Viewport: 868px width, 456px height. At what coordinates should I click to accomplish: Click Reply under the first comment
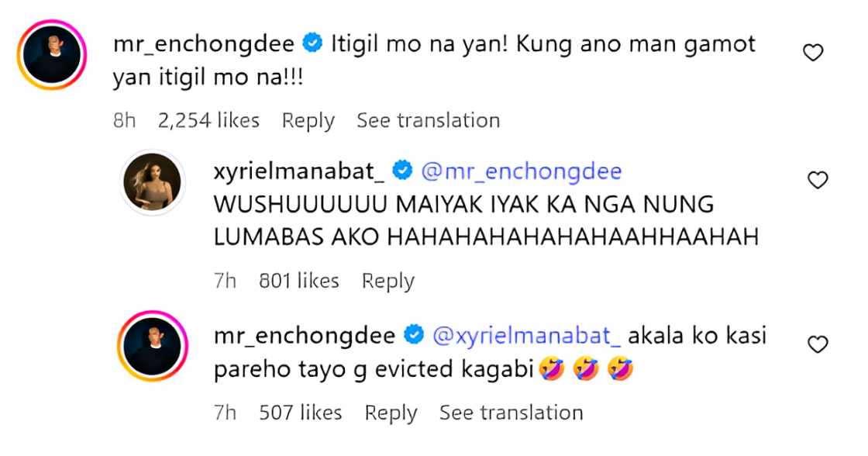click(x=308, y=120)
